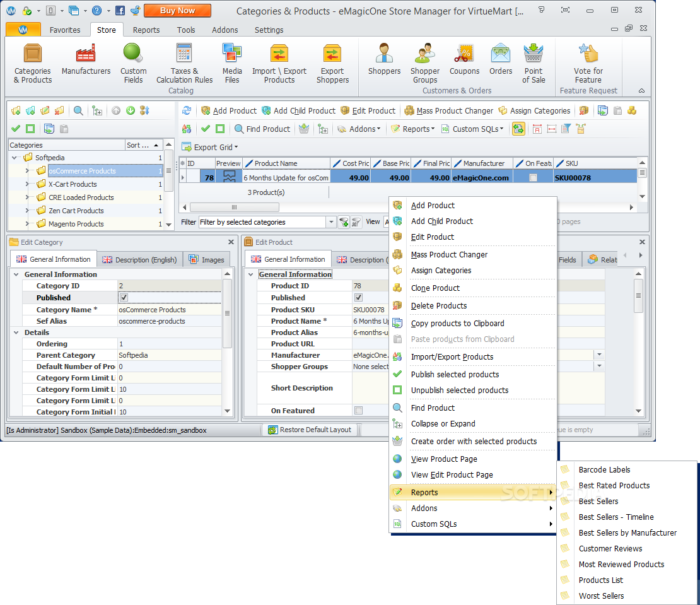Open Shoppers ribbon icon
700x605 pixels.
coord(384,59)
